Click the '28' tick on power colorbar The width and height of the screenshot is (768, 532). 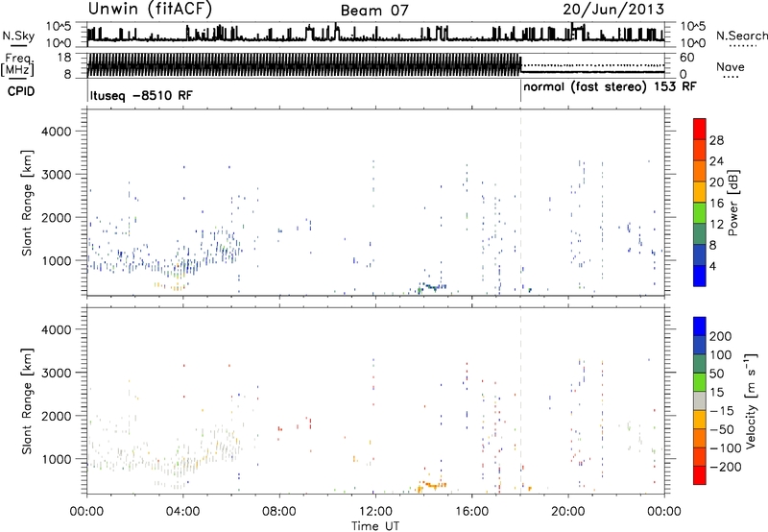tap(716, 140)
